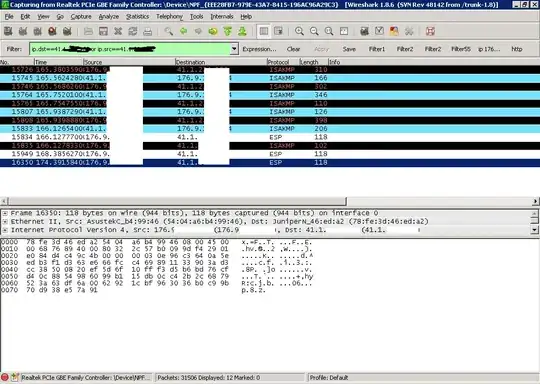Go forward in packet history arrow
The width and height of the screenshot is (540, 384).
[198, 31]
